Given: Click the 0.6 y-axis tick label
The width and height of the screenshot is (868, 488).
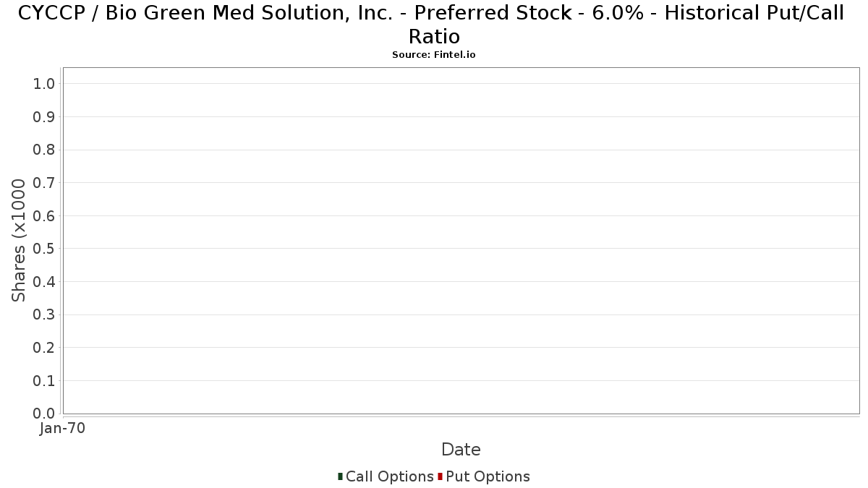Looking at the screenshot, I should (x=44, y=216).
